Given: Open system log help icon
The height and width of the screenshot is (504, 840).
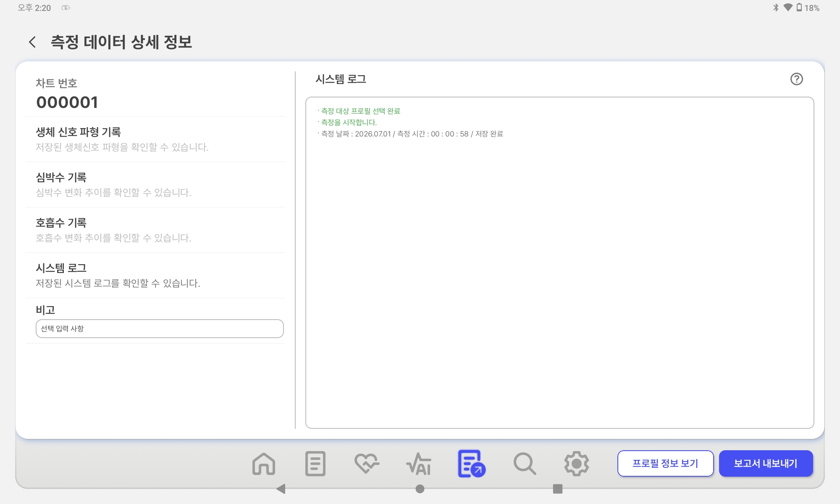Looking at the screenshot, I should 796,79.
